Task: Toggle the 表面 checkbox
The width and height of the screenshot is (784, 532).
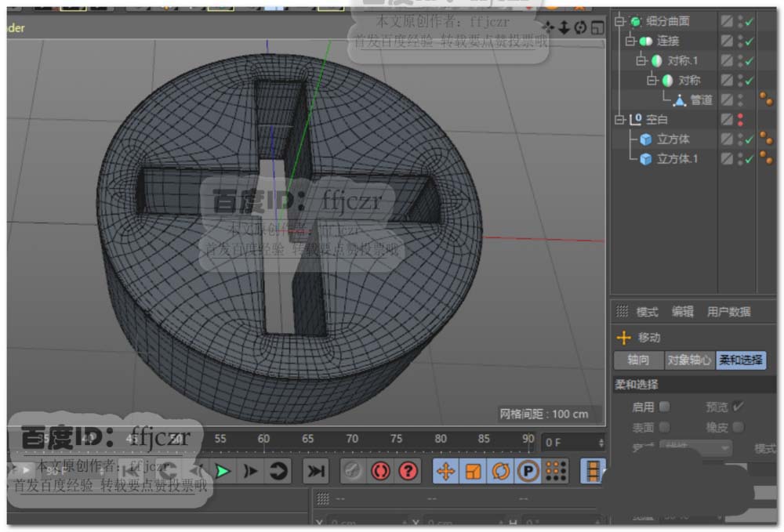Action: point(664,427)
